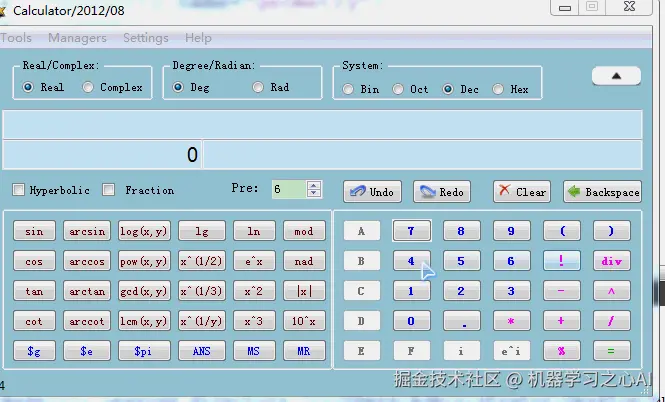Decrease precision with Pre spinner down arrow
This screenshot has width=665, height=402.
pyautogui.click(x=314, y=193)
